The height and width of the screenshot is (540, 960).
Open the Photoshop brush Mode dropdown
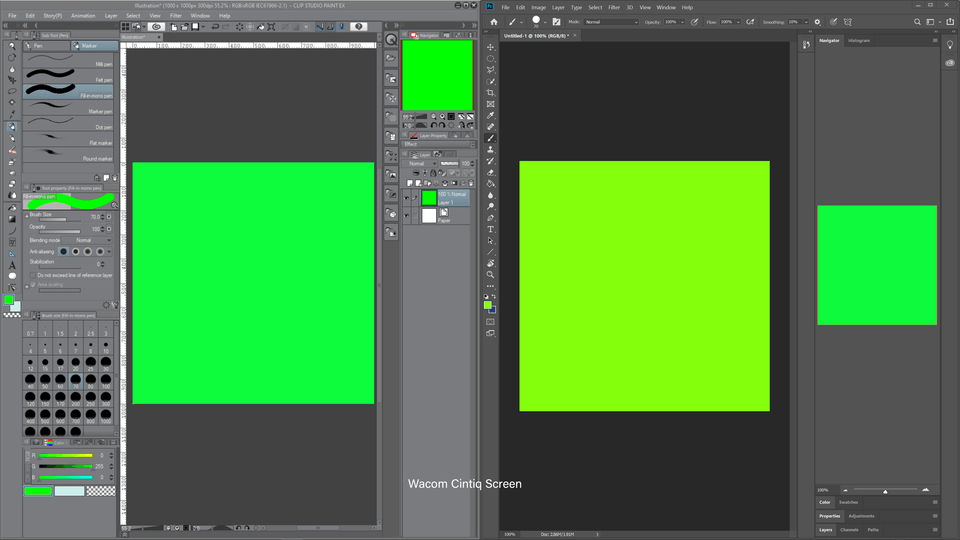click(610, 21)
